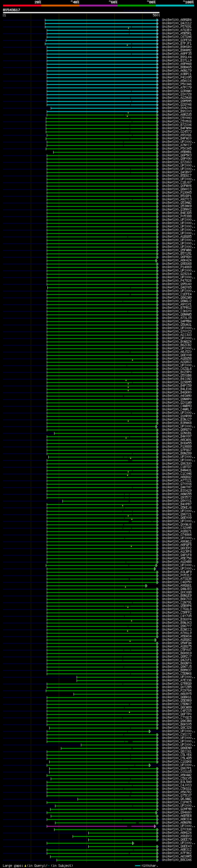
Task: Select hit label UniRef100_B7FJF1
Action: pyautogui.click(x=177, y=43)
